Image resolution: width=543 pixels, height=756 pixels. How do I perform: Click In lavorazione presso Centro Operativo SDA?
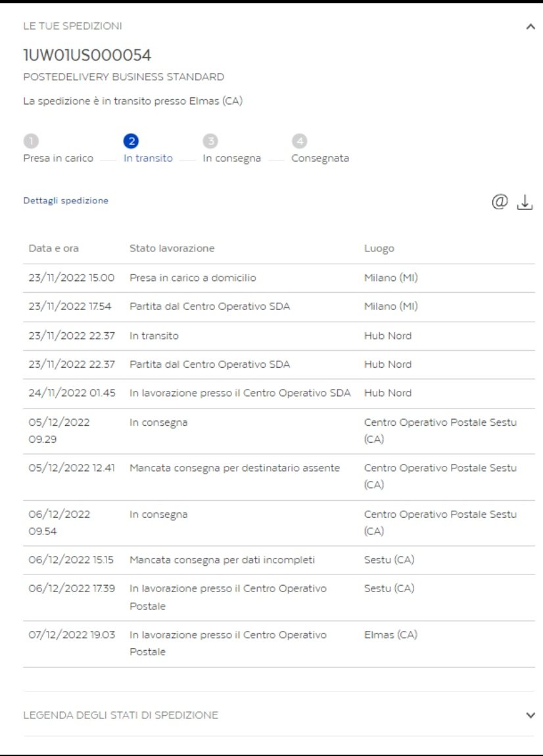coord(240,393)
